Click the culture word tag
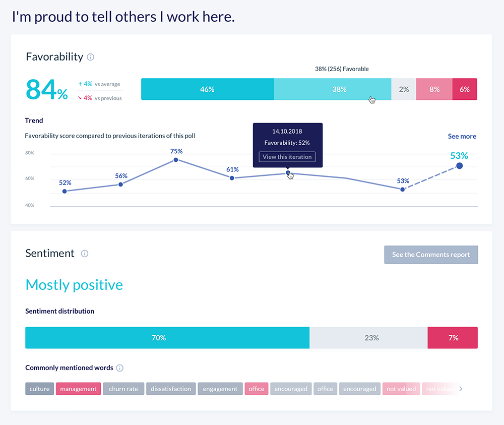The height and width of the screenshot is (425, 504). pos(39,389)
